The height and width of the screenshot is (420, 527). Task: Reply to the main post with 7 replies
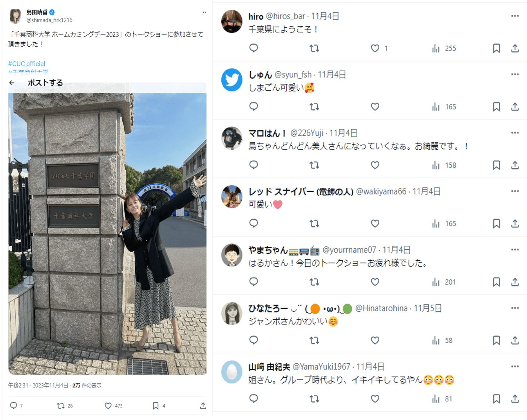(x=16, y=406)
